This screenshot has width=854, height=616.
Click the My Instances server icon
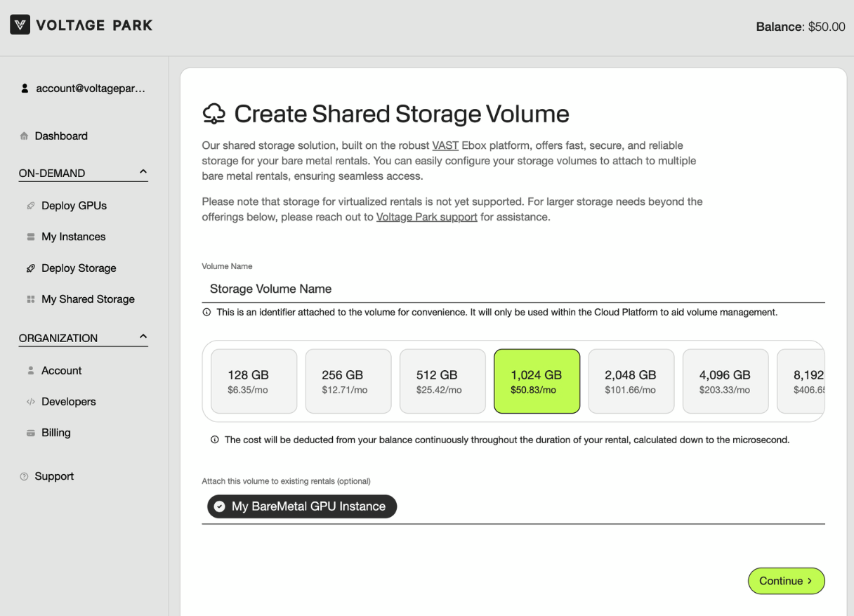[30, 237]
